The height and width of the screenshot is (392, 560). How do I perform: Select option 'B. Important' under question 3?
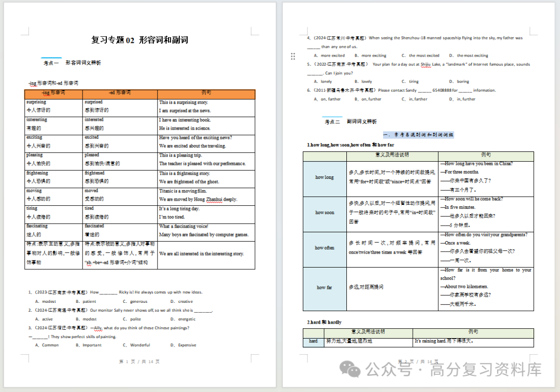pyautogui.click(x=89, y=345)
